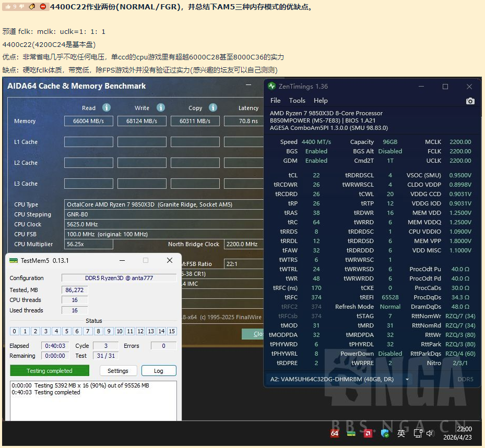Open the Tools menu in ZenTimings

pyautogui.click(x=297, y=101)
